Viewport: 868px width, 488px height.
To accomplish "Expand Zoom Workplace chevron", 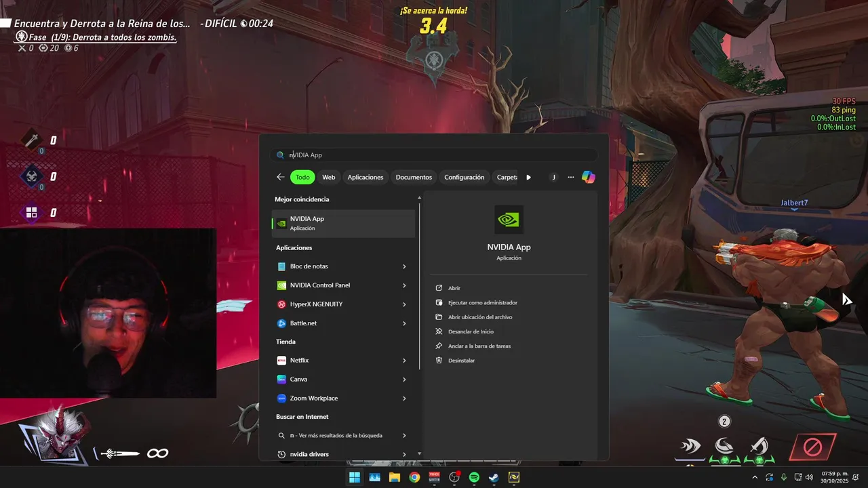I will point(404,399).
